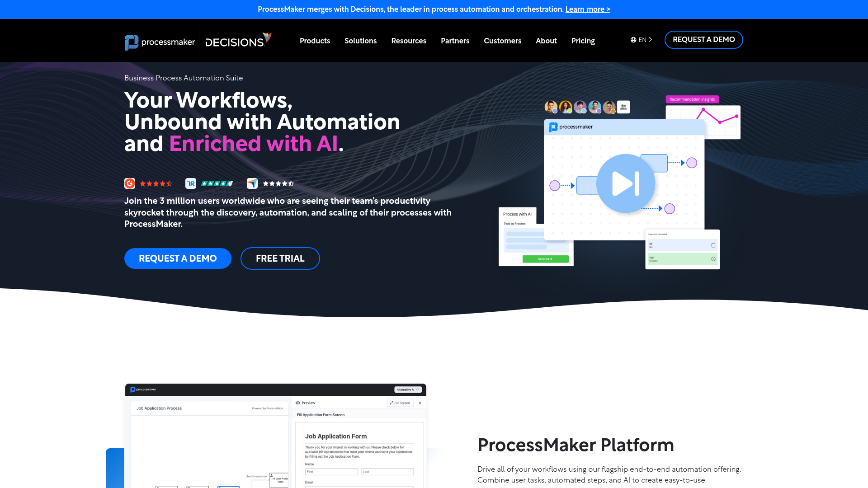Toggle the Preview eye icon
Viewport: 868px width, 488px height.
[297, 403]
